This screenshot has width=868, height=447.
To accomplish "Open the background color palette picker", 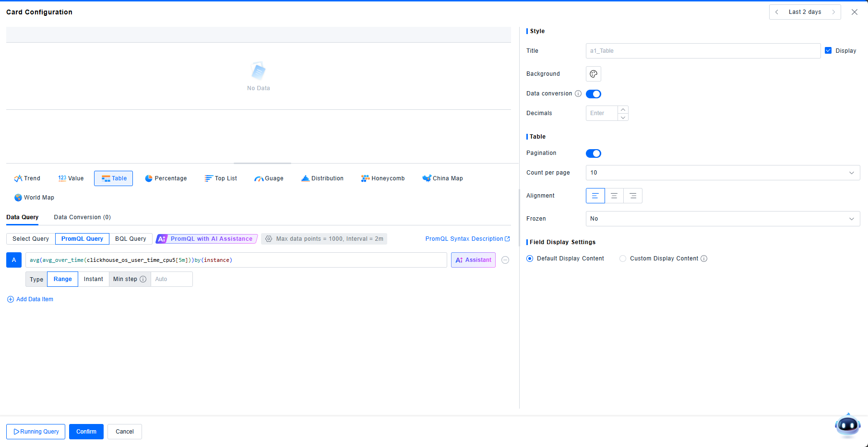I will 594,74.
